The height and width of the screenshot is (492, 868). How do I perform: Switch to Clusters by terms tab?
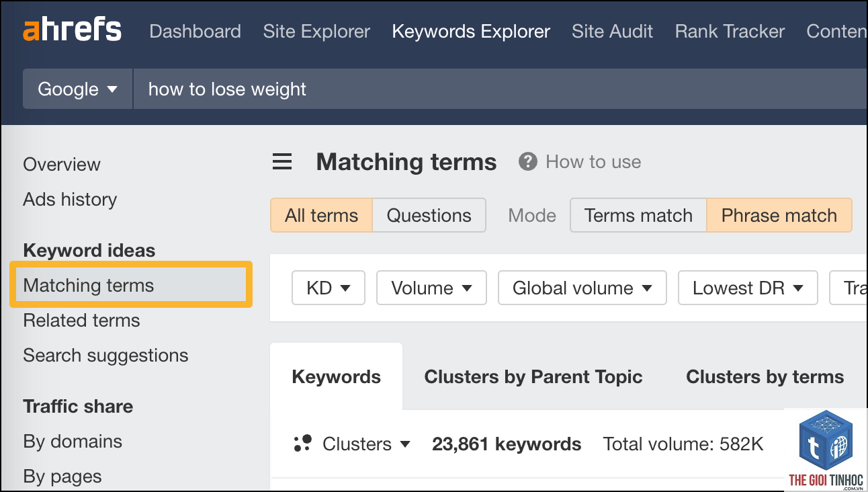point(765,376)
